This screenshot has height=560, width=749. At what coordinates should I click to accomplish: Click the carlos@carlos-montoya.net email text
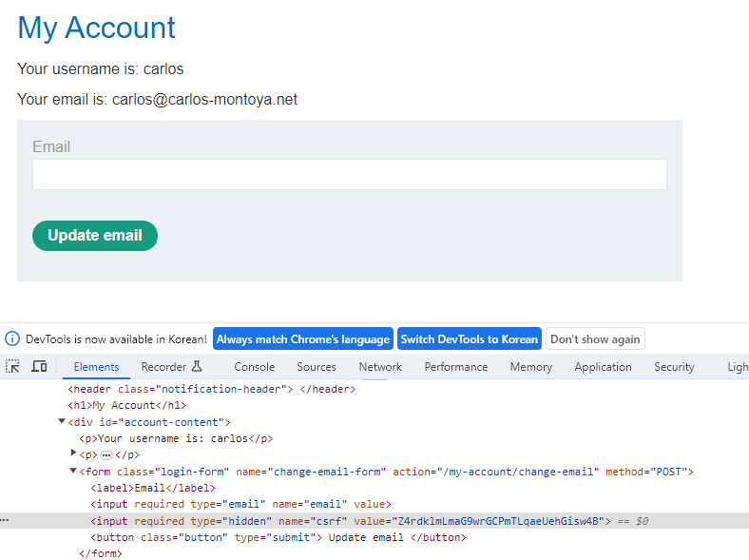[x=204, y=100]
